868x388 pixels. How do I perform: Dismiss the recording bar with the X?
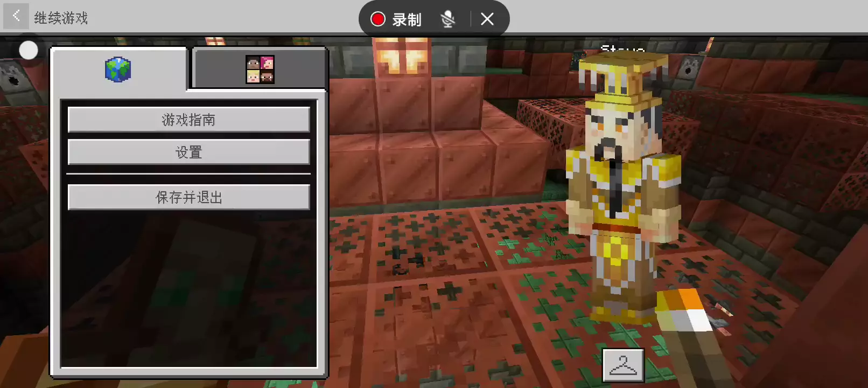point(487,19)
